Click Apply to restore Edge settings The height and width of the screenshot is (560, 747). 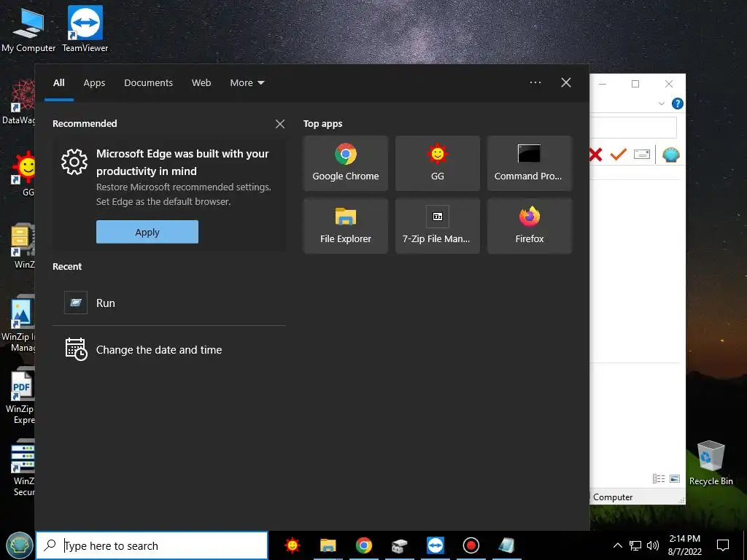[147, 232]
